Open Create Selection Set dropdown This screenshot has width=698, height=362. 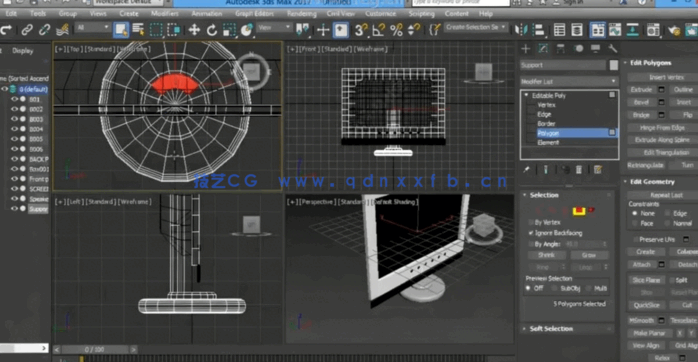(x=475, y=28)
